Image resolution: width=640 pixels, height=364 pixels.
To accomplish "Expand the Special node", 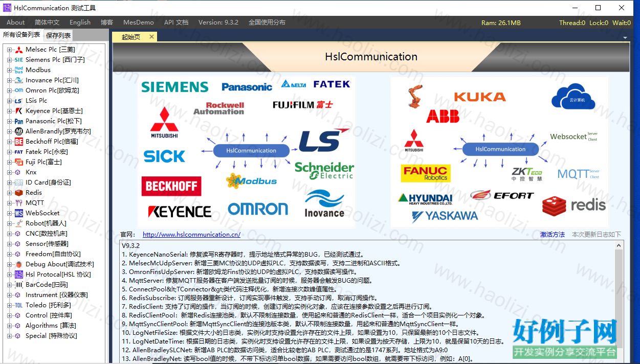I will (9, 336).
